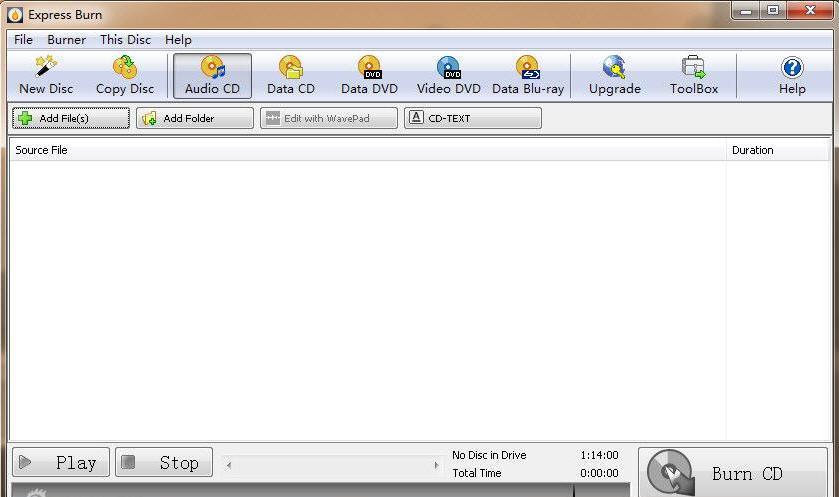This screenshot has width=839, height=497.
Task: Open the Copy Disc tool
Action: [125, 76]
